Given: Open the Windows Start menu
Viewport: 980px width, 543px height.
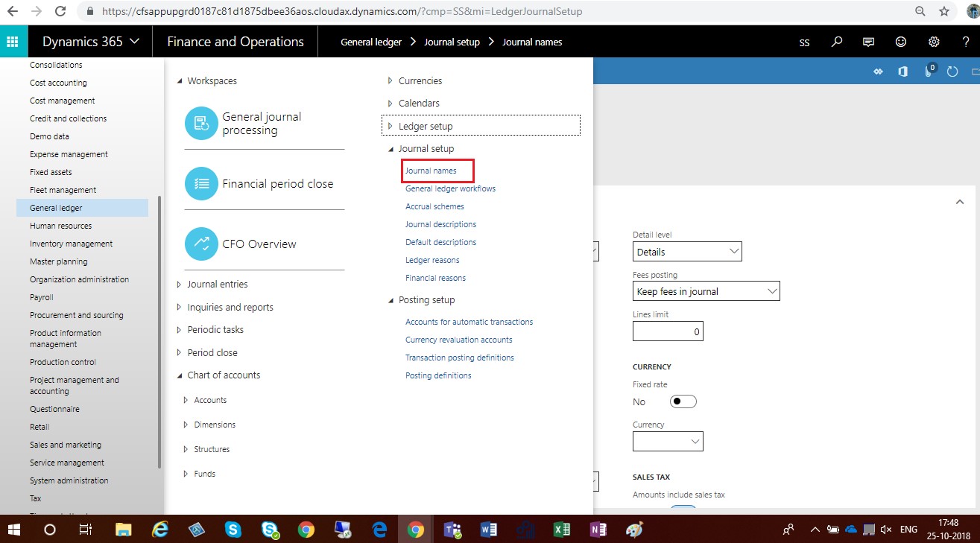Looking at the screenshot, I should [x=14, y=530].
